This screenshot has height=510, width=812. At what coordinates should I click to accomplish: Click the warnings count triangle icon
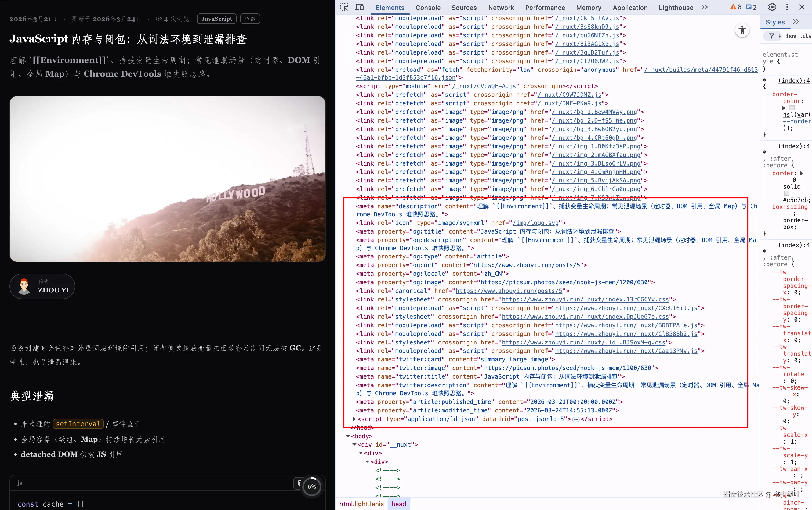click(x=733, y=7)
